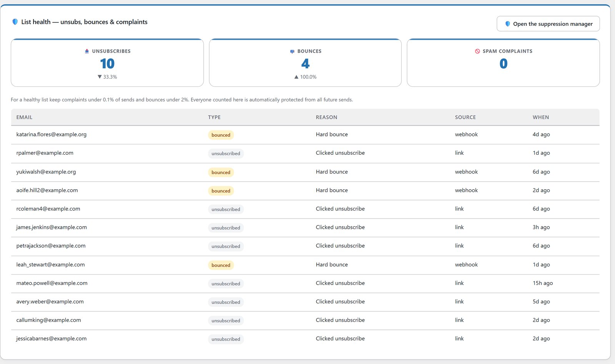This screenshot has height=364, width=615.
Task: Click the 33.3% down trend indicator
Action: click(107, 77)
